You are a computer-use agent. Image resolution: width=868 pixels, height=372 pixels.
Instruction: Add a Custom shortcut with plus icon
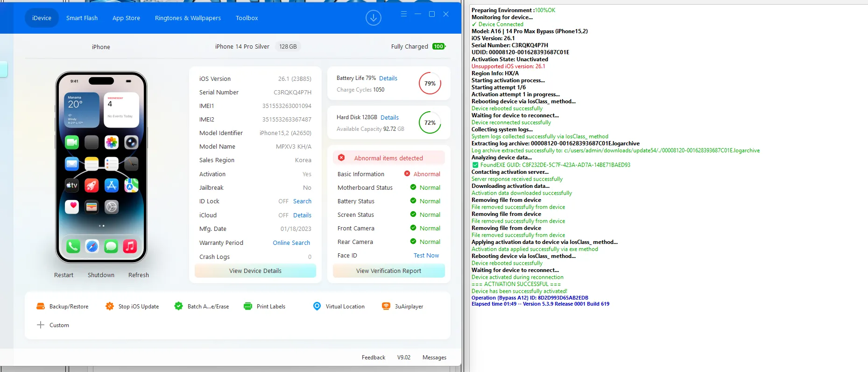pos(41,325)
